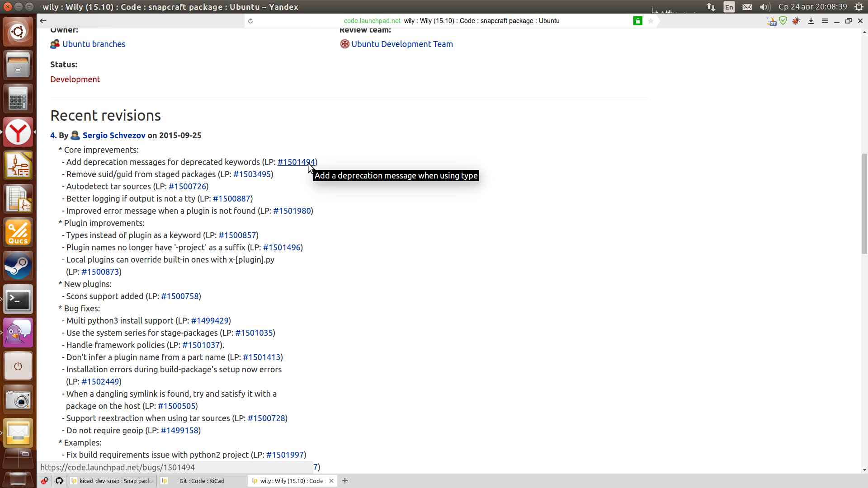Screen dimensions: 868x488
Task: Bookmark the page with the star icon
Action: (x=651, y=21)
